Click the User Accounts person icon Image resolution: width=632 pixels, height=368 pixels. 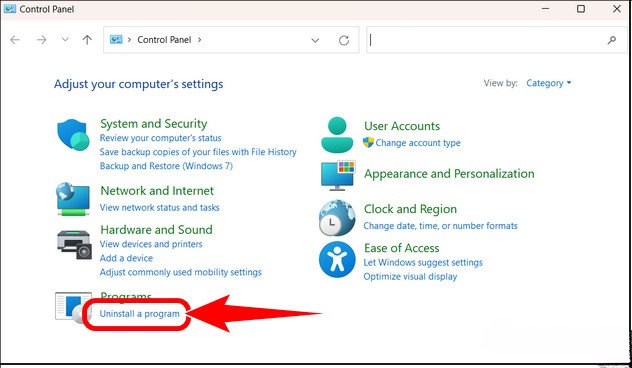(337, 135)
